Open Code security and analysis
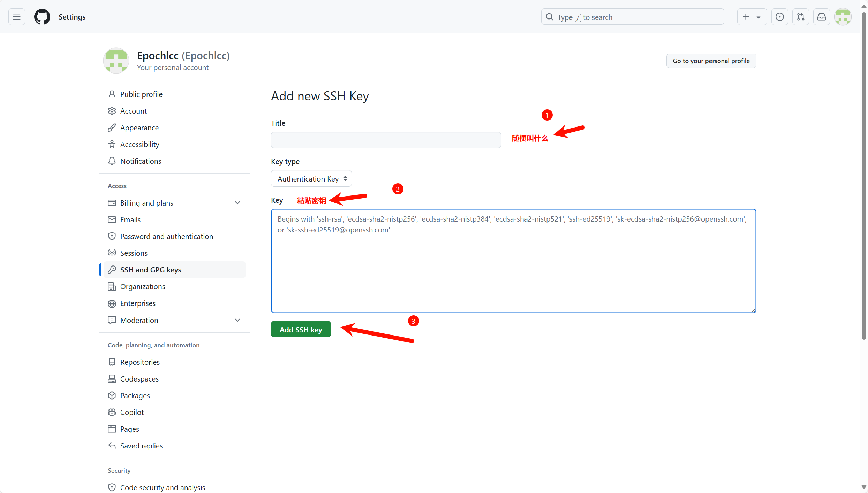Screen dimensions: 868x493 pos(175,487)
